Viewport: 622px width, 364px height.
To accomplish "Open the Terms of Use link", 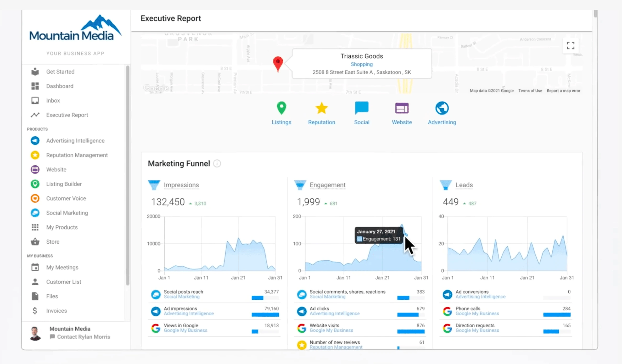I will (x=530, y=91).
